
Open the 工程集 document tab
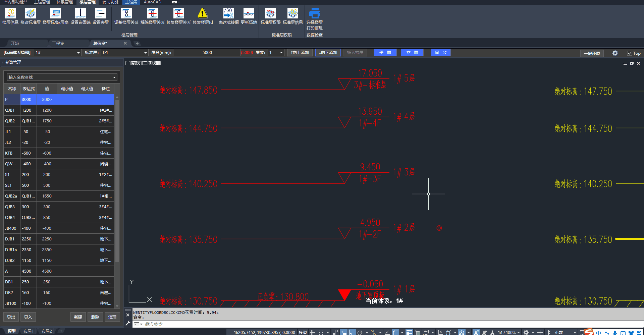(58, 43)
